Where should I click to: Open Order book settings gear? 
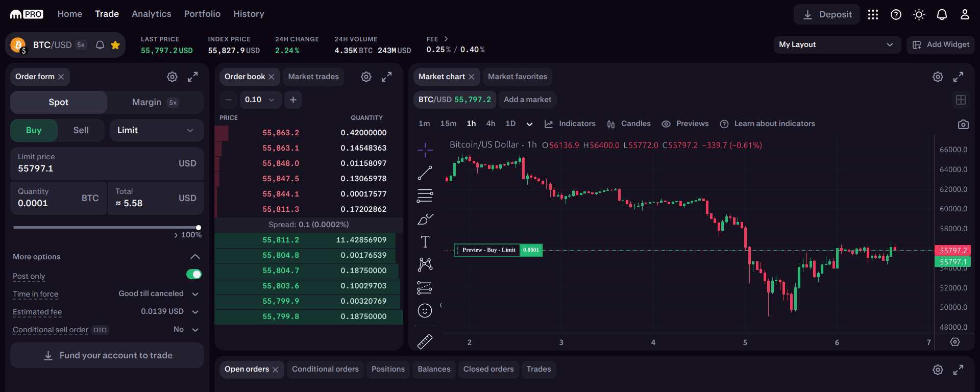point(366,77)
